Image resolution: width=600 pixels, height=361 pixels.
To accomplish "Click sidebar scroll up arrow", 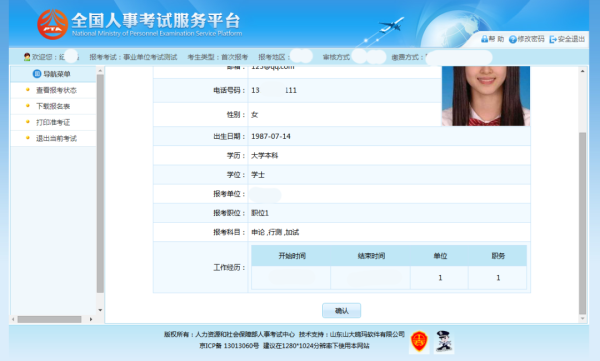I will [x=100, y=71].
